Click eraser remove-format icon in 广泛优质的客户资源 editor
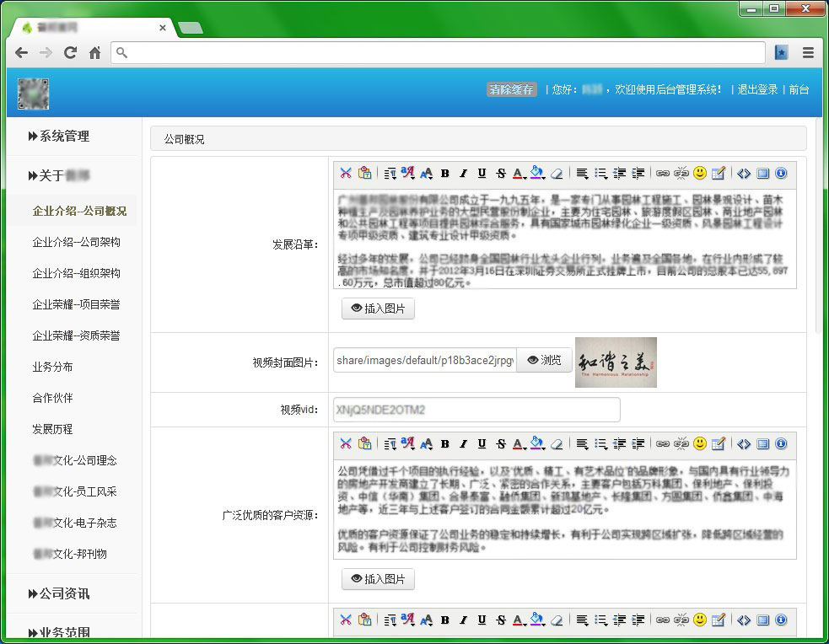Viewport: 829px width, 644px height. click(x=556, y=444)
